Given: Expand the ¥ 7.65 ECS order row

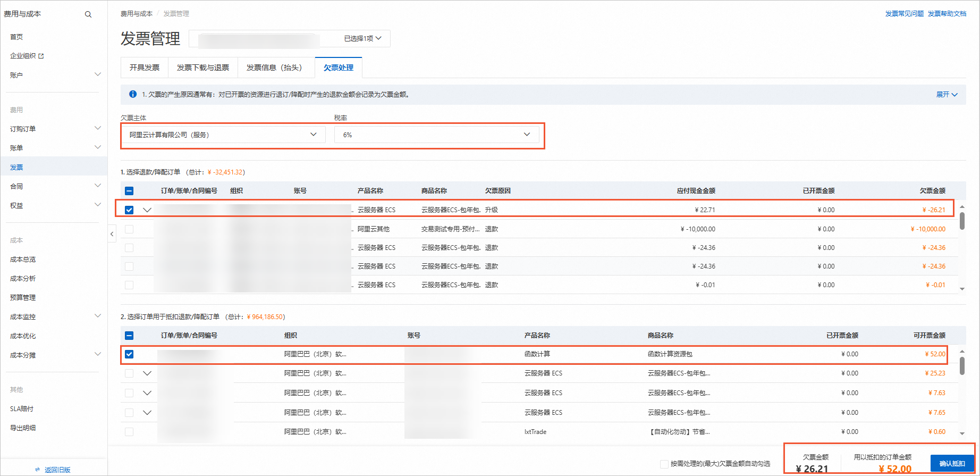Looking at the screenshot, I should click(147, 413).
